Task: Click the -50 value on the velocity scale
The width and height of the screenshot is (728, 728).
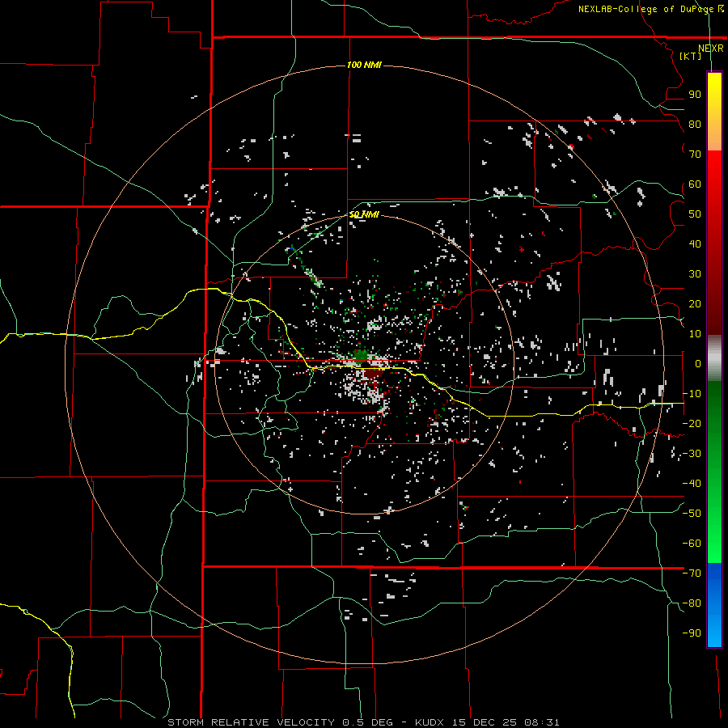Action: [692, 514]
